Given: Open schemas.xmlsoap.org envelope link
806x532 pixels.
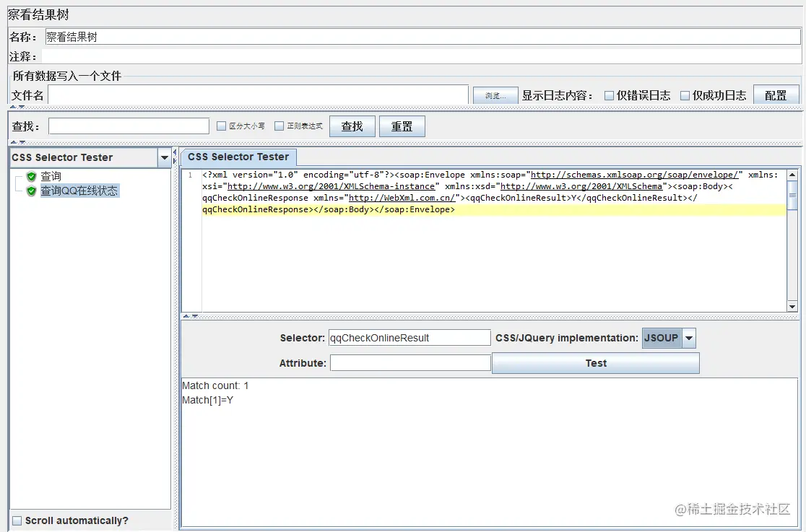Looking at the screenshot, I should 634,175.
